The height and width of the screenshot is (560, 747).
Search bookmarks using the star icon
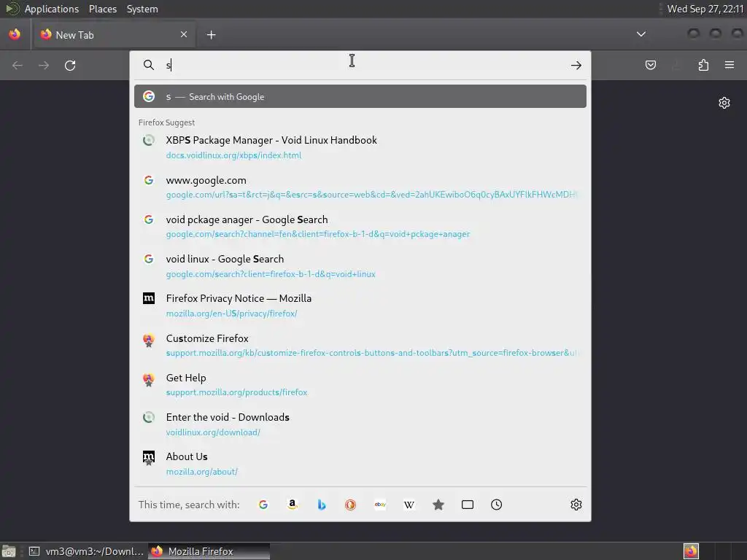tap(438, 505)
